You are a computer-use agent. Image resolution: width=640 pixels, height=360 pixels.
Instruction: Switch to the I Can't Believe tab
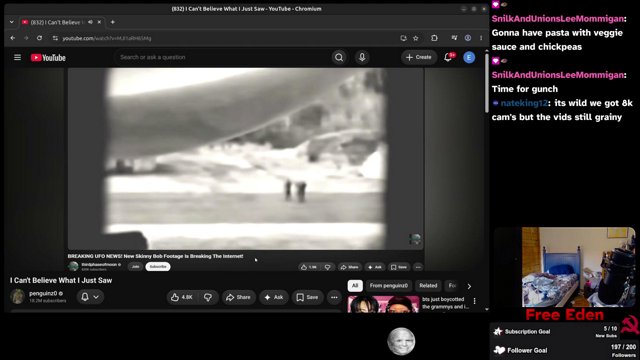point(55,22)
